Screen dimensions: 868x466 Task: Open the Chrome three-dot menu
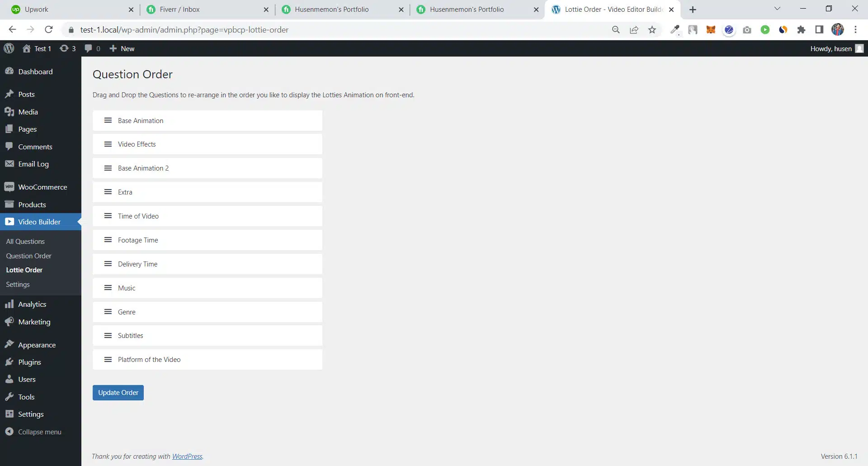coord(855,30)
